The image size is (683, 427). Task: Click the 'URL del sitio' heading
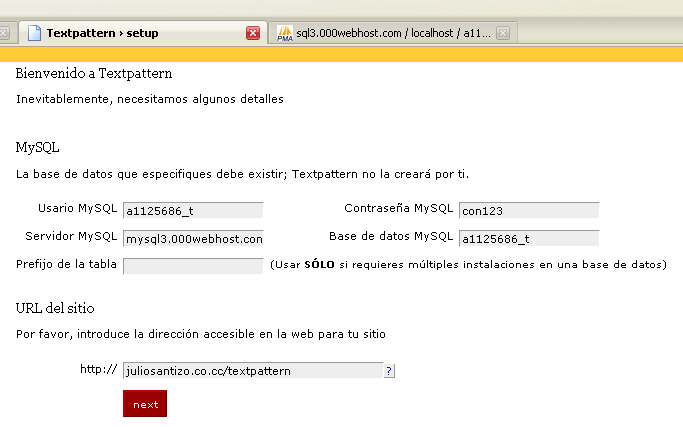pyautogui.click(x=55, y=308)
